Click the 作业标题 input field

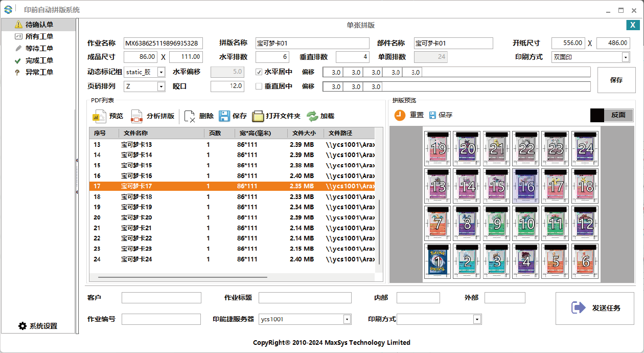305,298
